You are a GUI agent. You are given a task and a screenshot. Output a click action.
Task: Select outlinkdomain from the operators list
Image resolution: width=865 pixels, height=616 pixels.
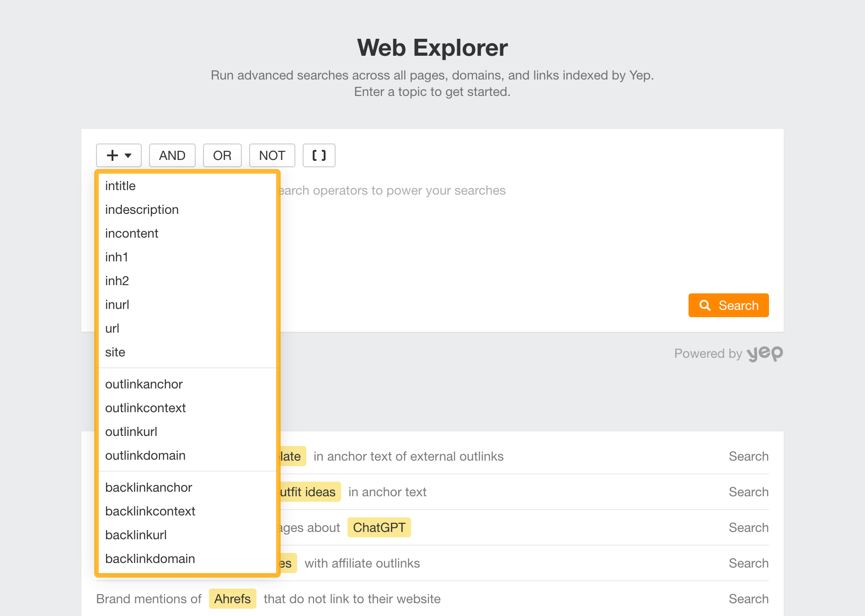[x=145, y=455]
